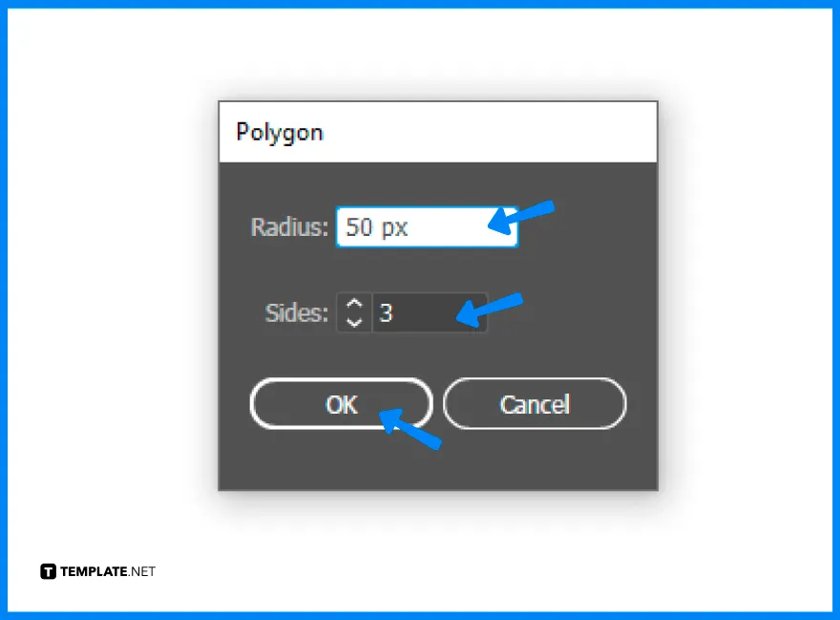Click the stepper control beside the Sides field
This screenshot has height=620, width=840.
[x=352, y=312]
